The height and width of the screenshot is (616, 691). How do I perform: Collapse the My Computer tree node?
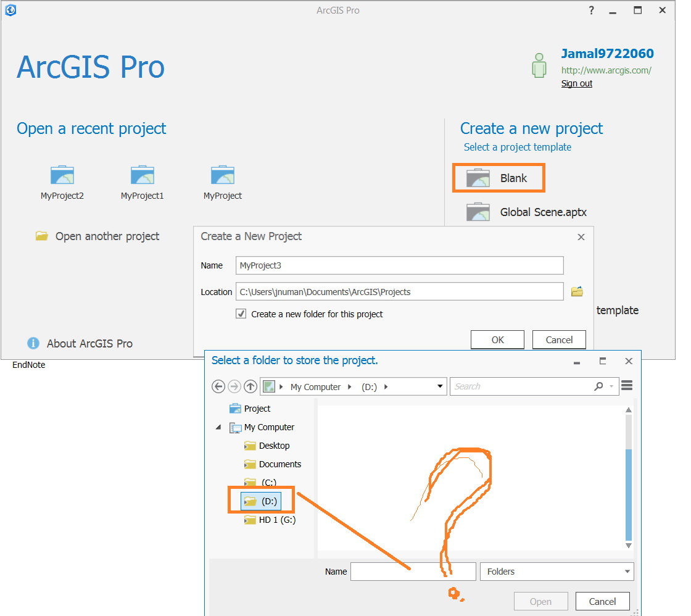pos(218,427)
